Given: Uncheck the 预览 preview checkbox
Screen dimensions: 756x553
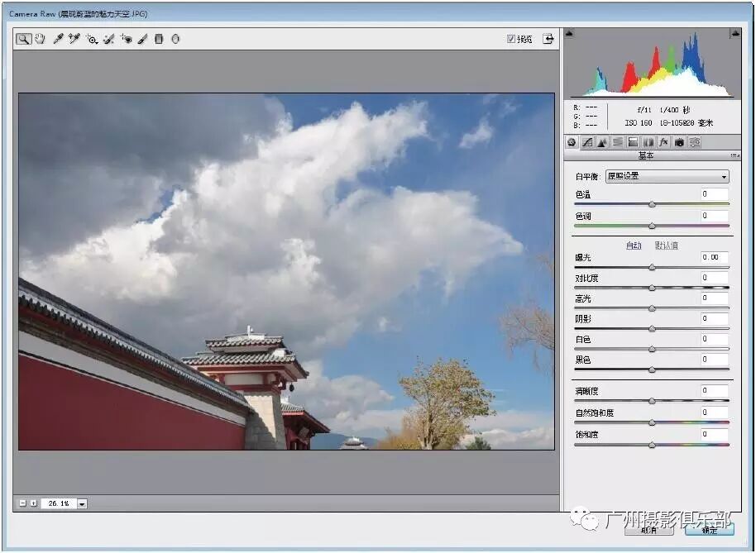Looking at the screenshot, I should [511, 39].
